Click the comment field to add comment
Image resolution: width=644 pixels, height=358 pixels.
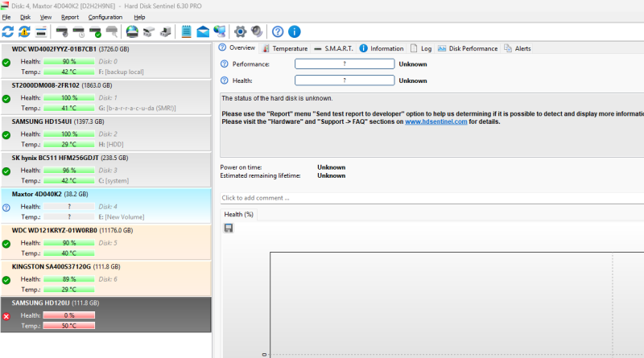coord(432,198)
